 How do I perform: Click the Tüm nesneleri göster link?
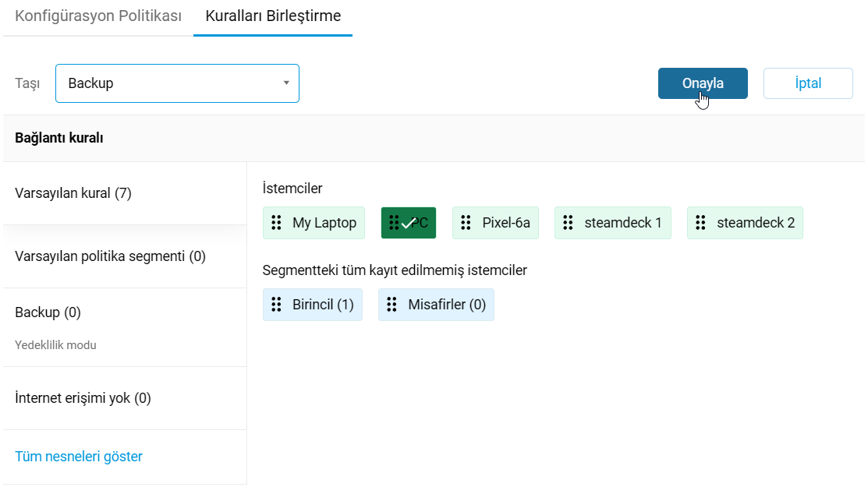point(79,457)
